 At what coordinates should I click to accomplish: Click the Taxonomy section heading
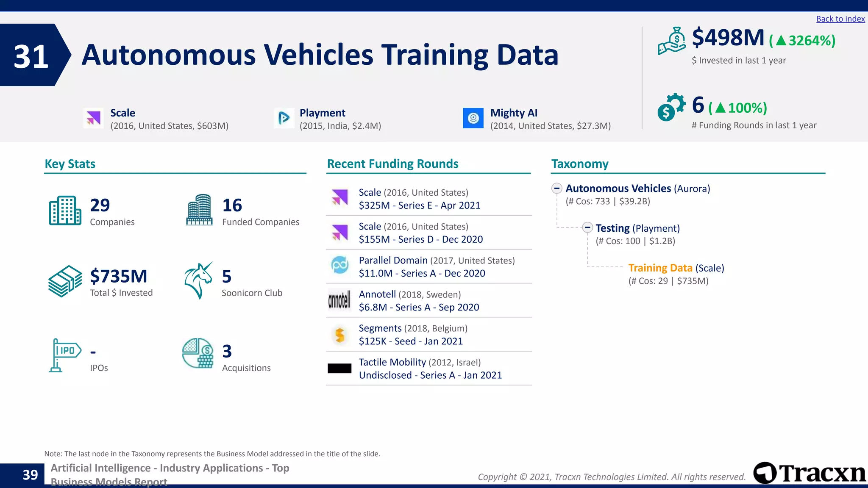point(580,164)
